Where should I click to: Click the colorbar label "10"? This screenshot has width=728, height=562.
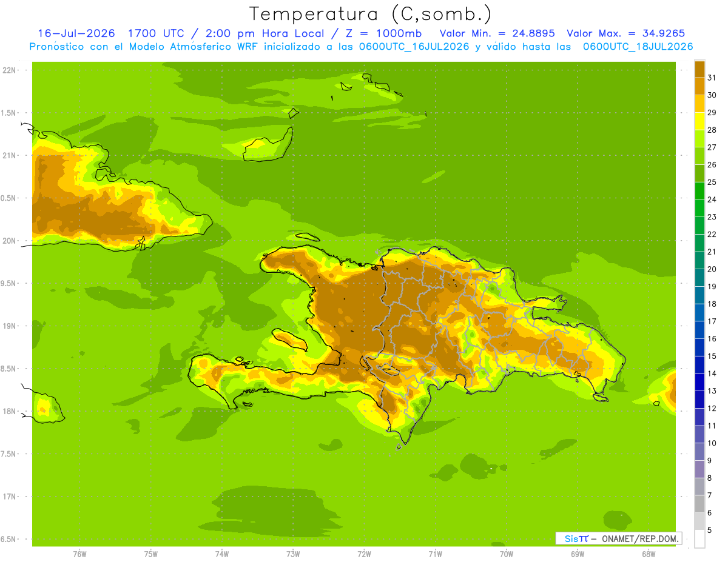point(712,443)
